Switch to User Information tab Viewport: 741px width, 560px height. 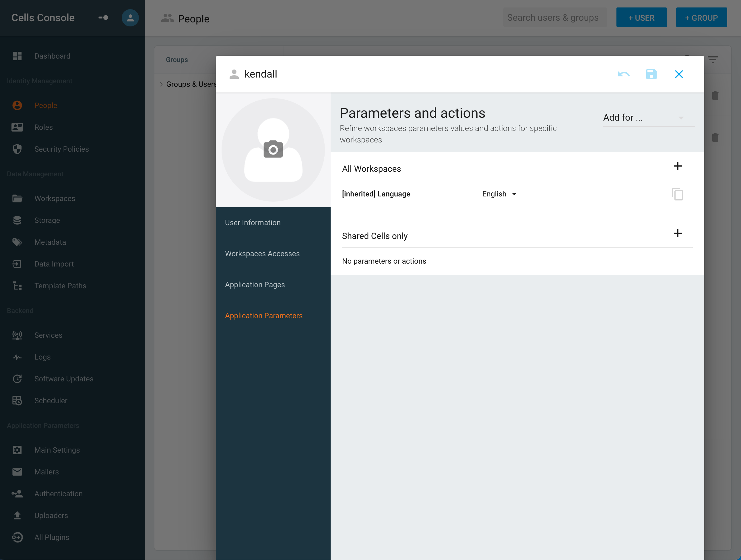pos(253,223)
